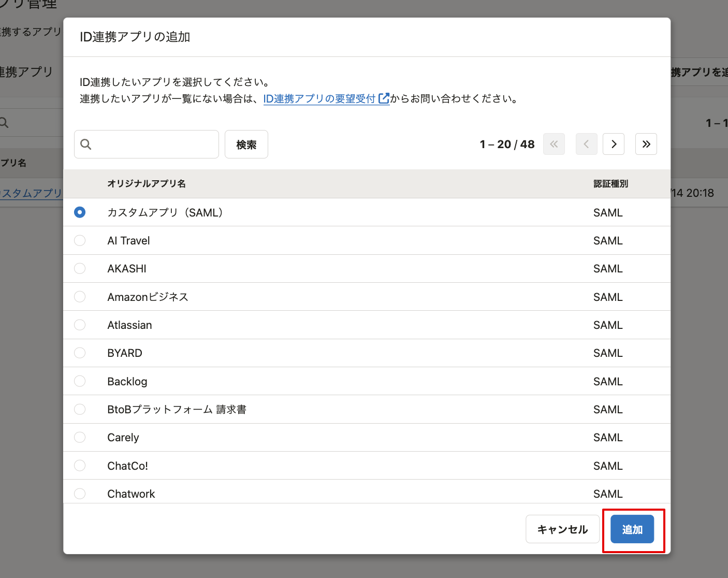This screenshot has width=728, height=578.
Task: Select the Backlog radio button
Action: (x=80, y=381)
